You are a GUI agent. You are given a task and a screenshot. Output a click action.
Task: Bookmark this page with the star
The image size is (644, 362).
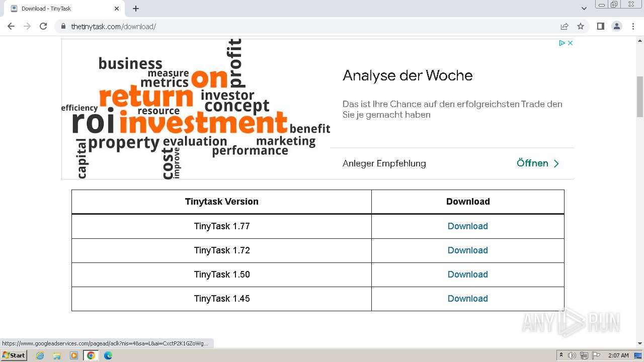pyautogui.click(x=581, y=26)
